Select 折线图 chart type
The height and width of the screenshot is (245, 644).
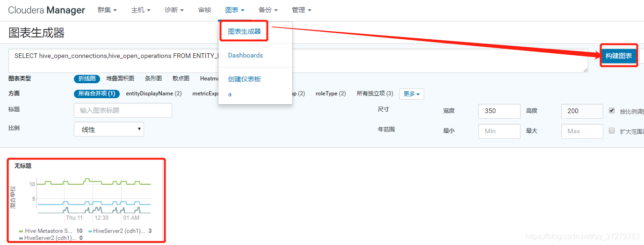coord(87,79)
